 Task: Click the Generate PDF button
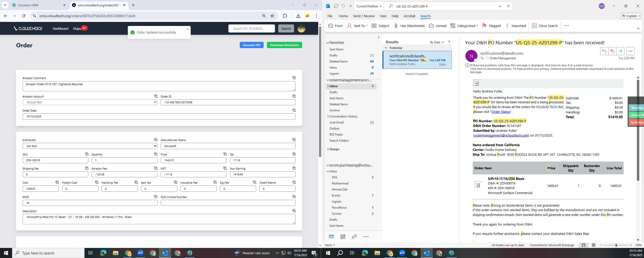coord(252,45)
